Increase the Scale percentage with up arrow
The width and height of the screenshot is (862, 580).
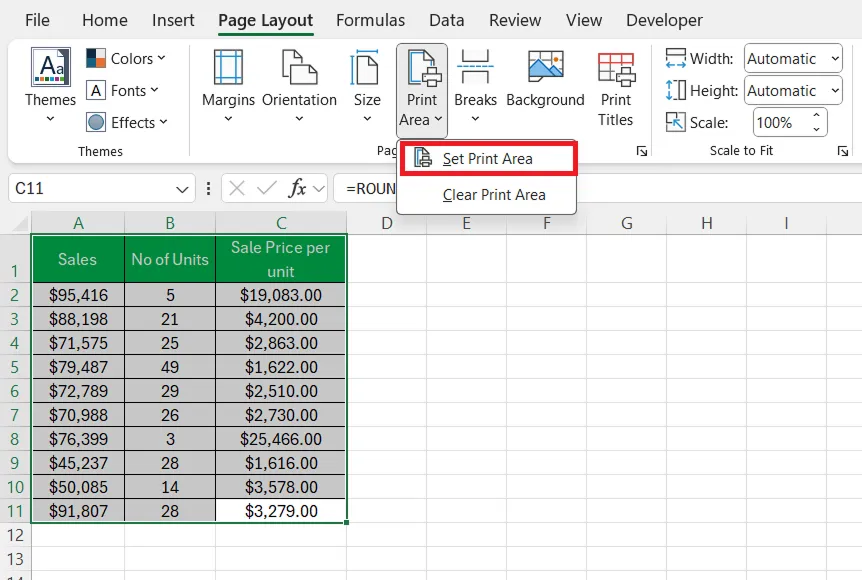point(817,117)
